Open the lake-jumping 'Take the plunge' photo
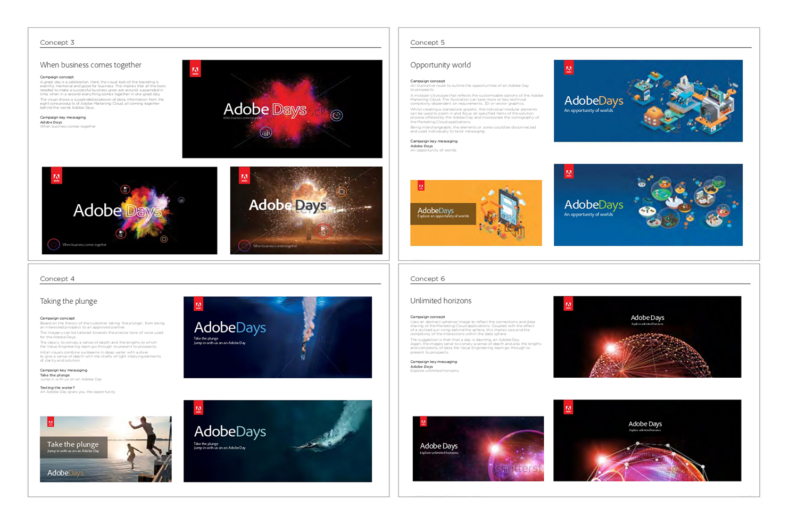798x532 pixels. tap(106, 449)
